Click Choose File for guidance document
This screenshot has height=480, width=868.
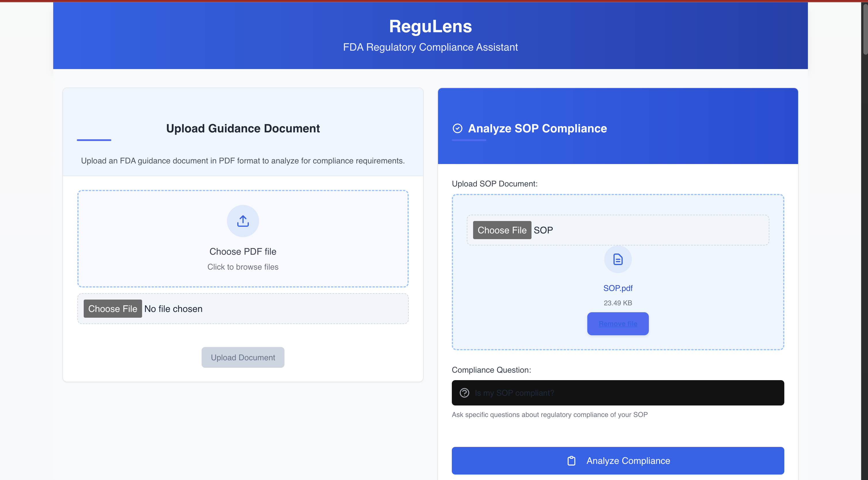112,309
